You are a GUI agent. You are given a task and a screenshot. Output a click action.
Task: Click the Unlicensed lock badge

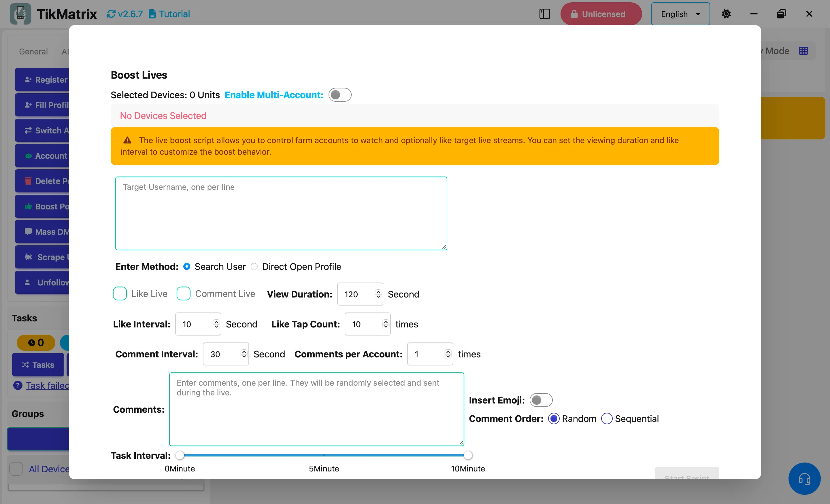[601, 14]
